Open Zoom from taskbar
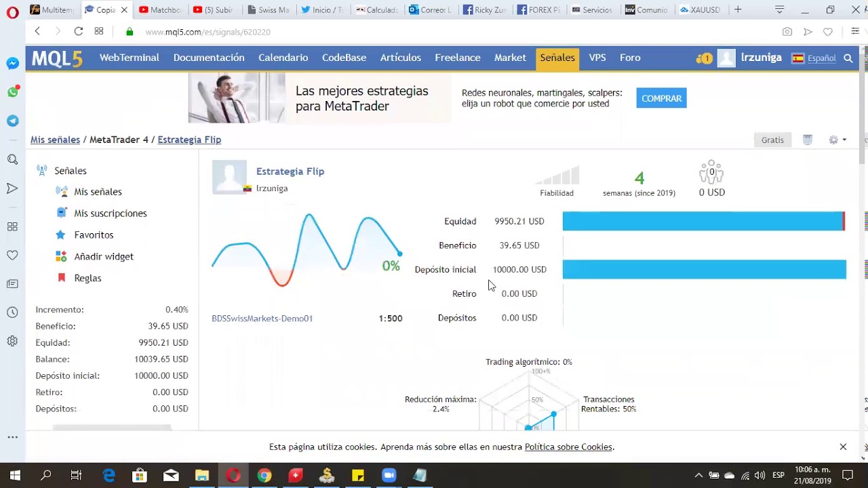Viewport: 868px width, 488px height. tap(389, 475)
